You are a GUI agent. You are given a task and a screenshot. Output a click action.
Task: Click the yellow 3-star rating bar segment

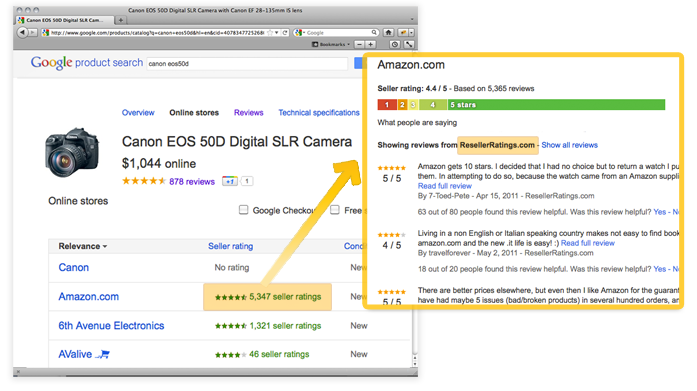click(x=413, y=104)
